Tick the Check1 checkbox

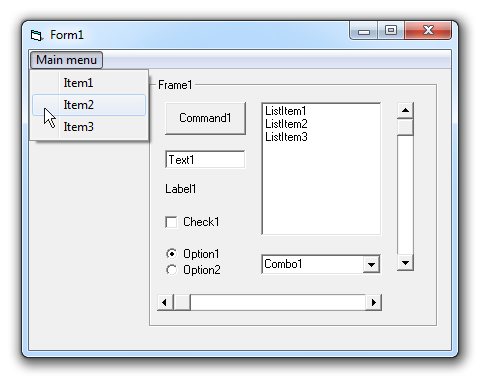pyautogui.click(x=171, y=222)
